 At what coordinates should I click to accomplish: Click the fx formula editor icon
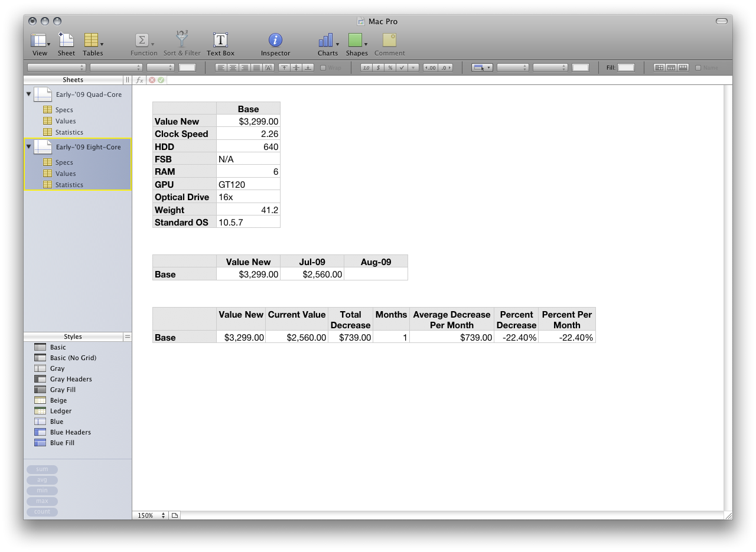[x=140, y=80]
